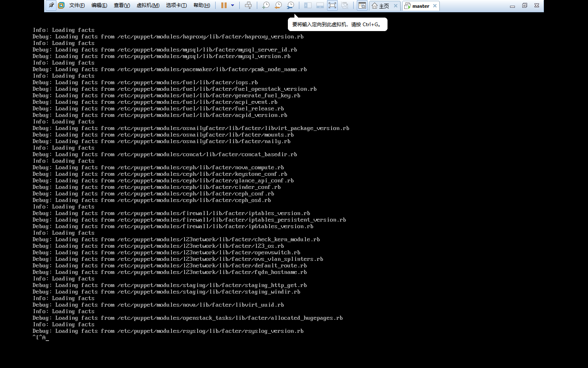
Task: Click the mysql_server_id.rb debug line
Action: tap(165, 50)
